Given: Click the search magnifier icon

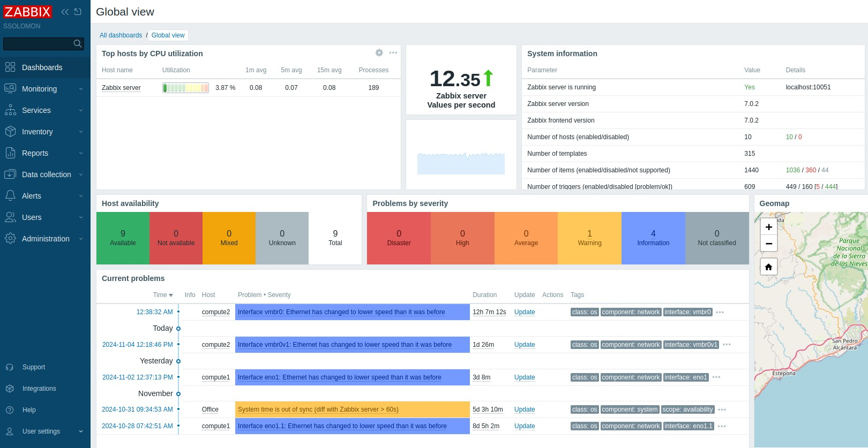Looking at the screenshot, I should click(x=78, y=43).
